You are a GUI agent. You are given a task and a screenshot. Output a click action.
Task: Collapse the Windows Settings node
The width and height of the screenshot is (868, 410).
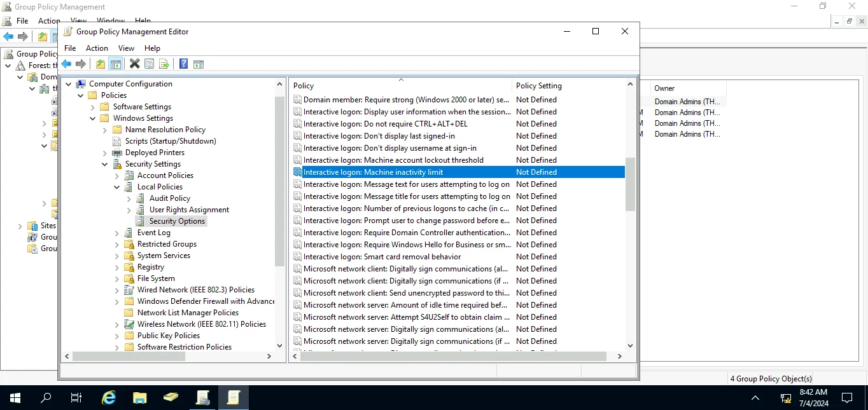point(93,118)
